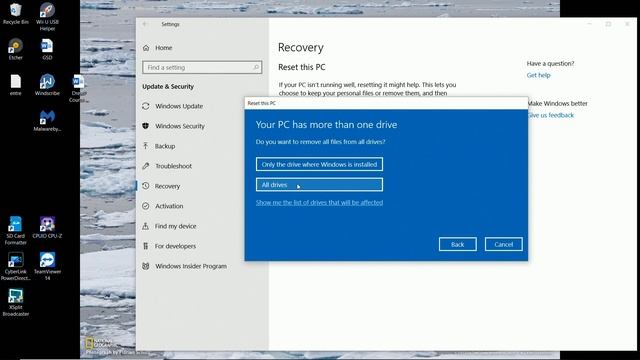Launch SD Card Formatter shortcut
The height and width of the screenshot is (360, 640).
[x=16, y=231]
